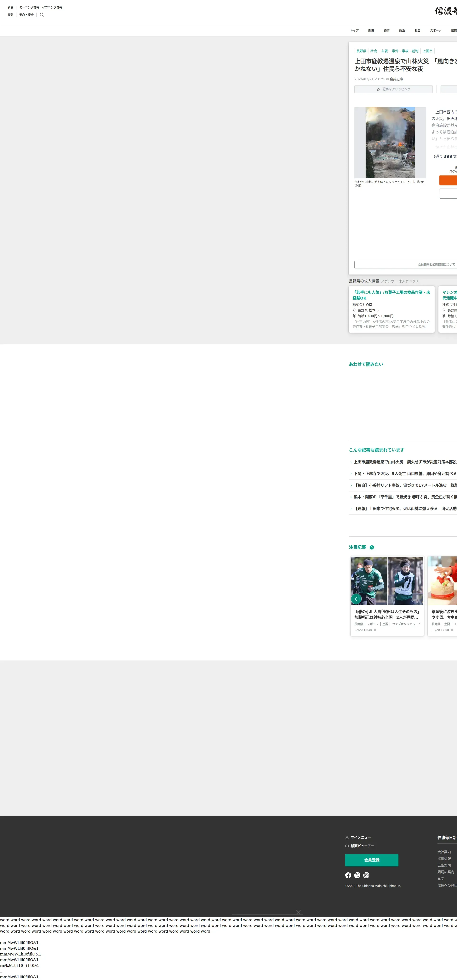Image resolution: width=457 pixels, height=980 pixels.
Task: Click the 事件・事故・裁判 category tag
Action: (x=405, y=51)
